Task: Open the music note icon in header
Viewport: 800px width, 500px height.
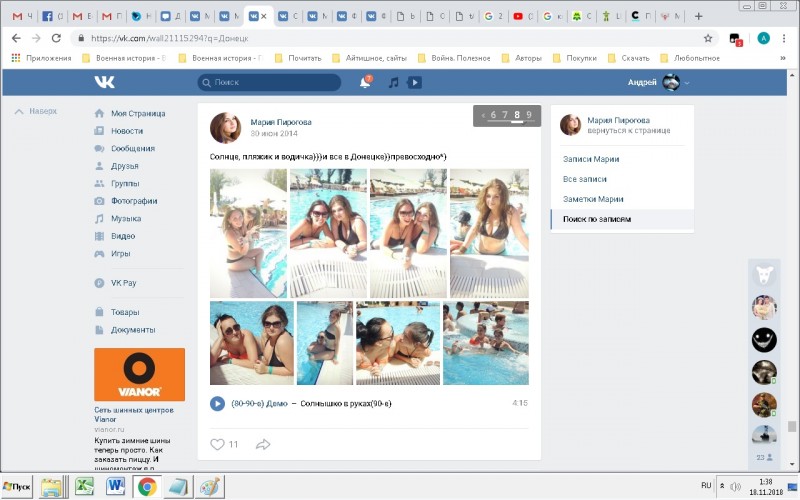Action: tap(393, 82)
